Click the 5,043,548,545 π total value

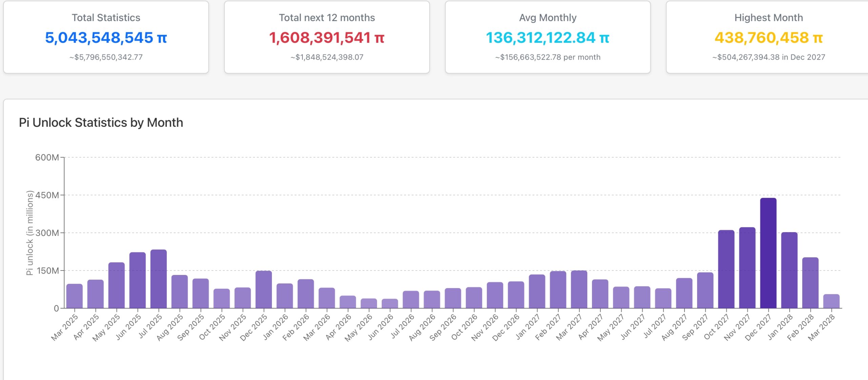[106, 38]
